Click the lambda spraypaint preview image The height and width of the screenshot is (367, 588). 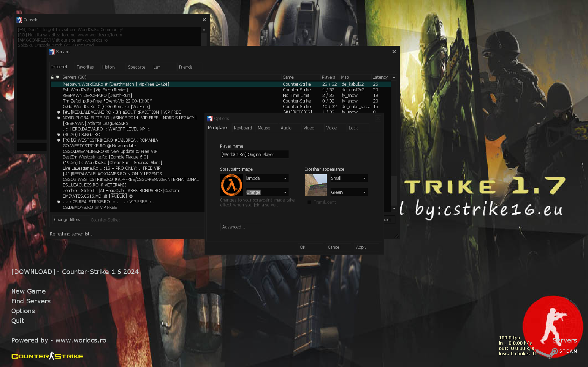(x=231, y=185)
